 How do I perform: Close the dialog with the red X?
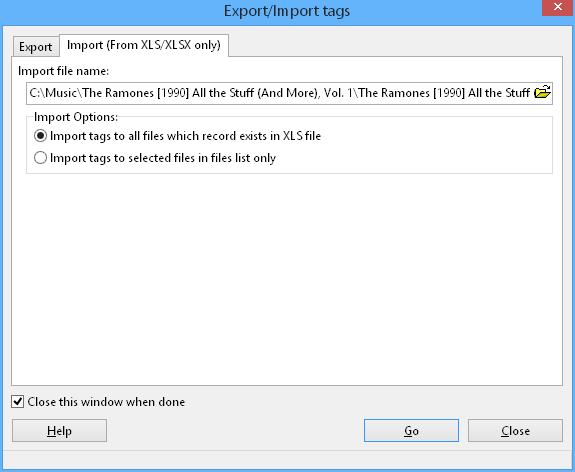(558, 7)
